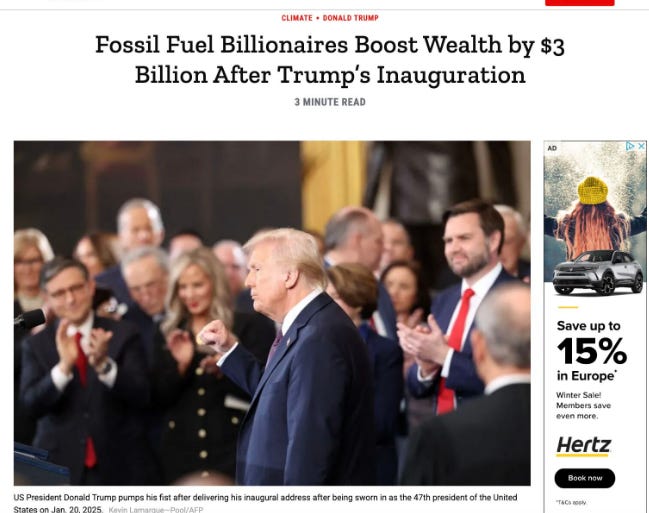
Task: Click the Fossil Fuel Billionaires headline
Action: 330,60
